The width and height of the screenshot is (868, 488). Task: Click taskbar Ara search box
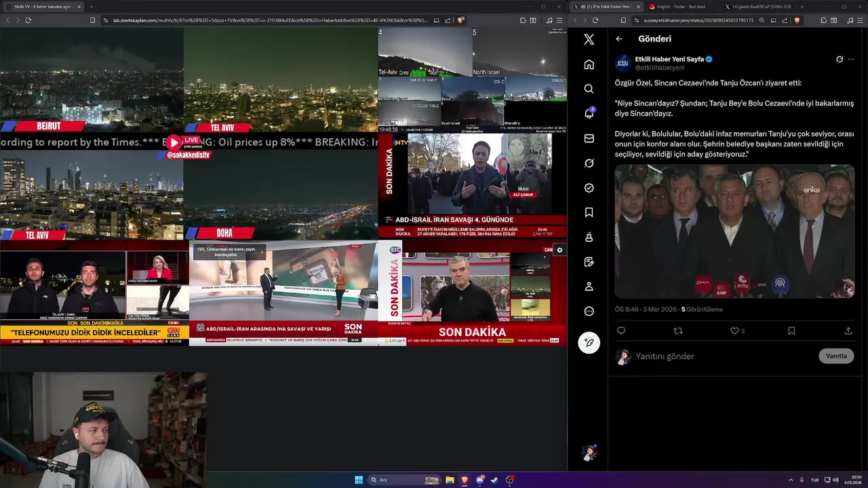tap(405, 480)
